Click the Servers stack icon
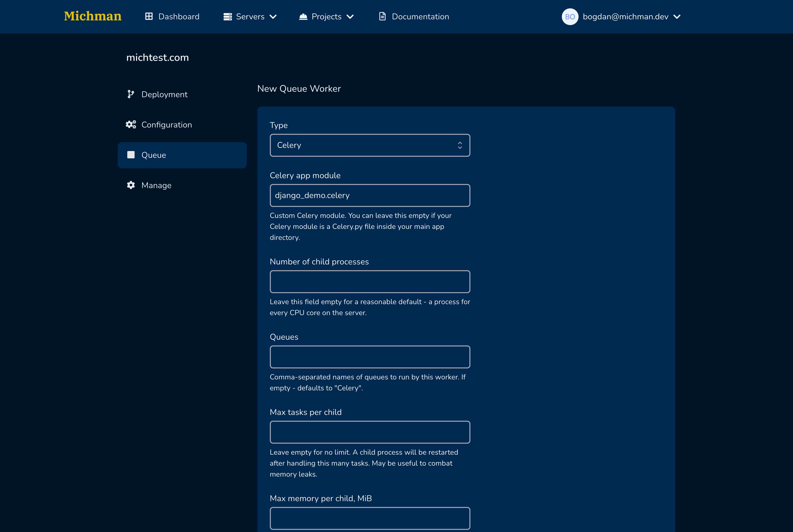This screenshot has width=793, height=532. coord(228,17)
